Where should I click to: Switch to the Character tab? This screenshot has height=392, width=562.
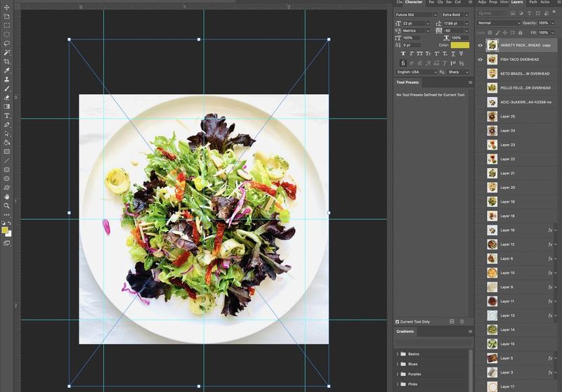point(414,2)
